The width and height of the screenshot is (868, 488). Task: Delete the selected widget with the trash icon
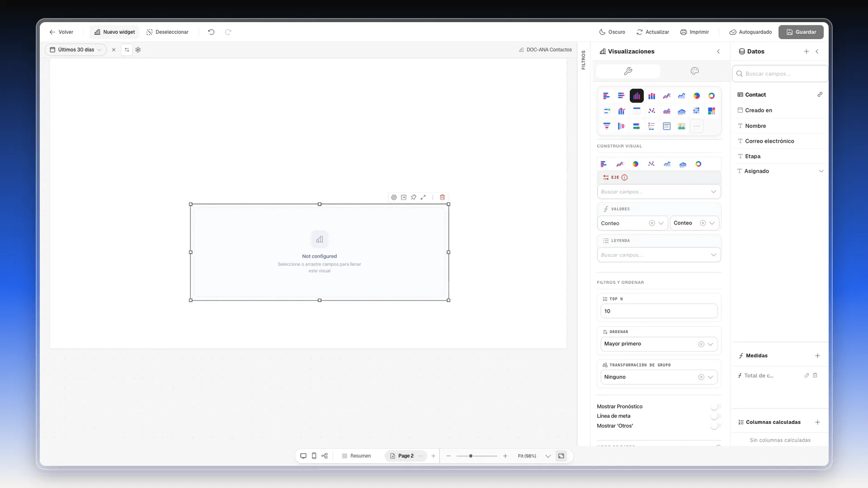[442, 197]
